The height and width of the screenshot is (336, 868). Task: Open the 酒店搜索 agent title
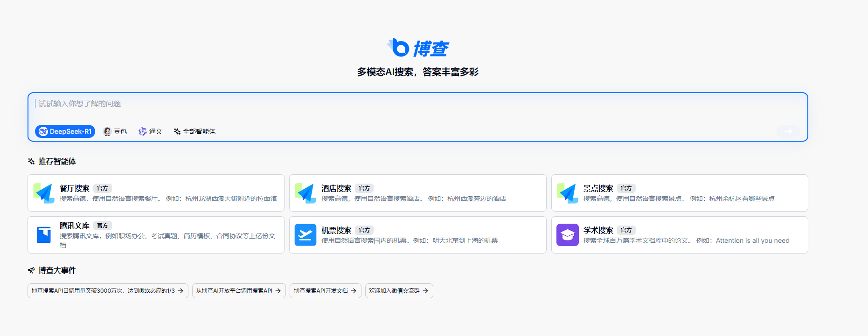pos(336,188)
